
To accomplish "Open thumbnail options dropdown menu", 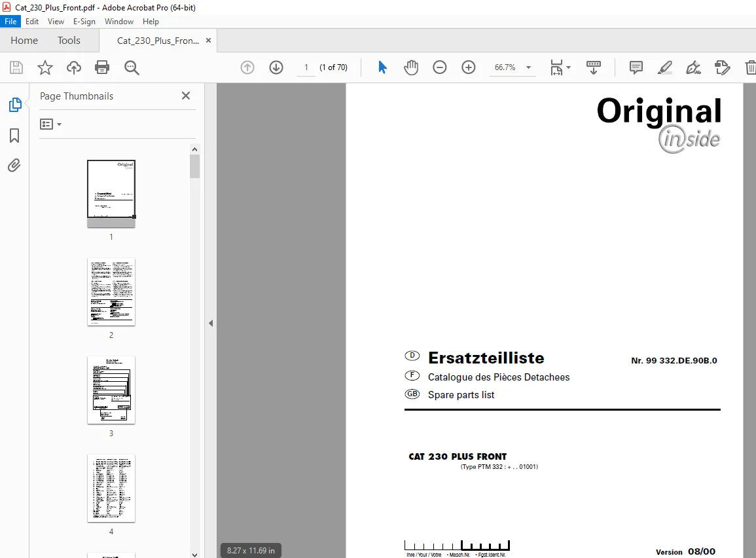I will [x=50, y=124].
